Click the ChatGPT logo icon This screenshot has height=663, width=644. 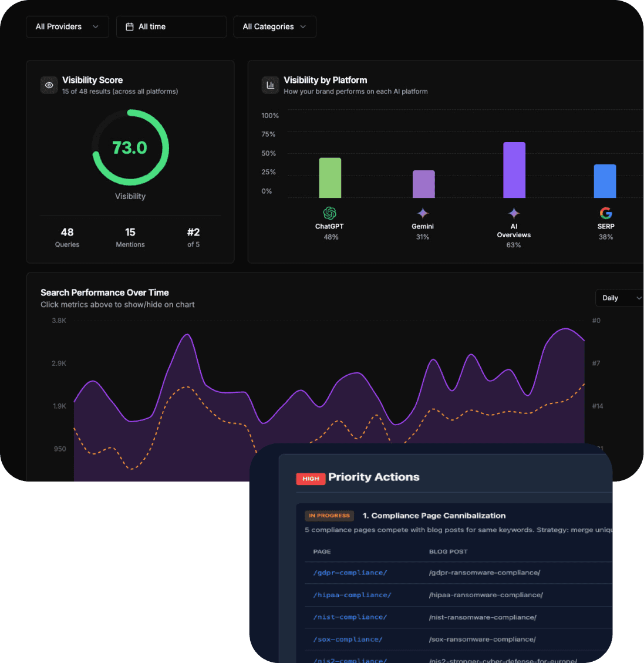pos(329,213)
